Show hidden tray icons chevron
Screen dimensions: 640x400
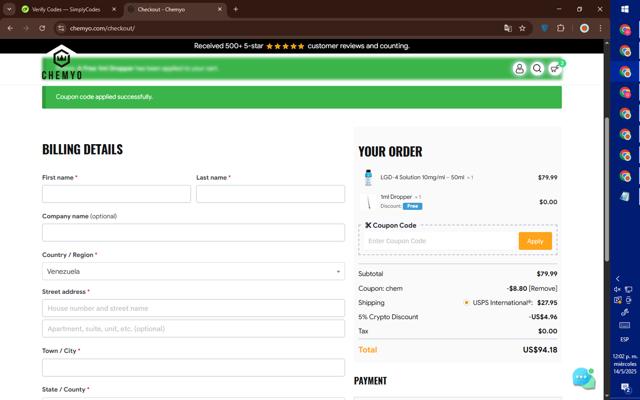click(x=618, y=278)
